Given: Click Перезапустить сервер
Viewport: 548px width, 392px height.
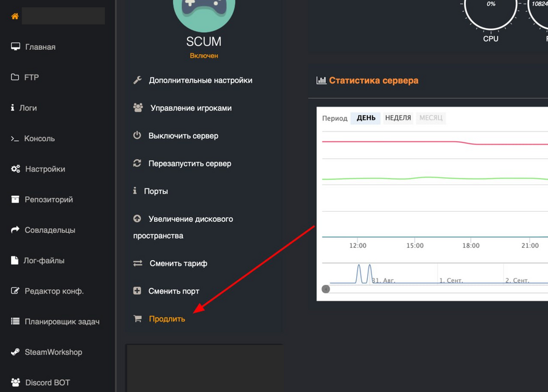Looking at the screenshot, I should pos(190,164).
